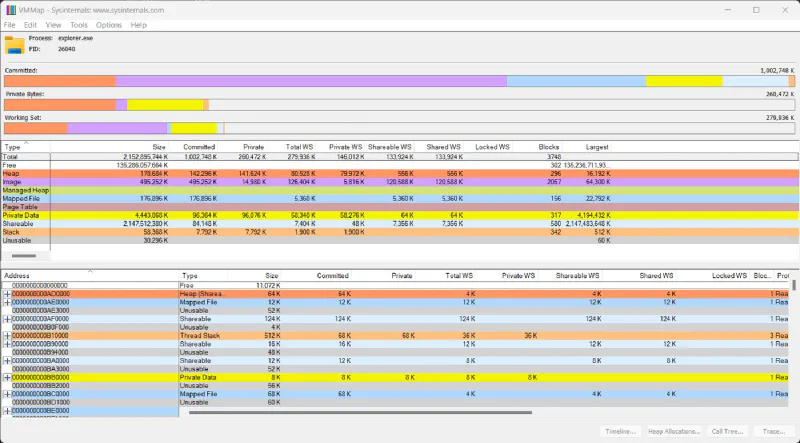Open the Options menu
The image size is (800, 443).
pos(109,25)
